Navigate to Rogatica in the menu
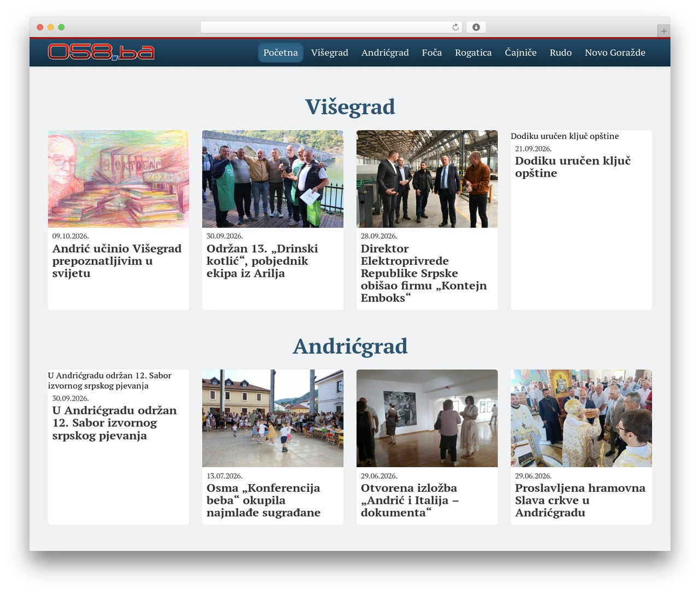The height and width of the screenshot is (593, 700). coord(473,53)
